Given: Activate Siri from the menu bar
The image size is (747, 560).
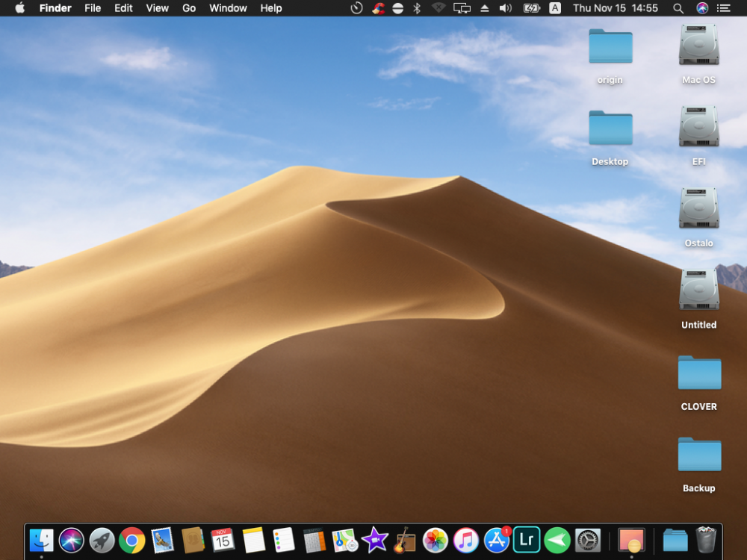Looking at the screenshot, I should pos(702,8).
